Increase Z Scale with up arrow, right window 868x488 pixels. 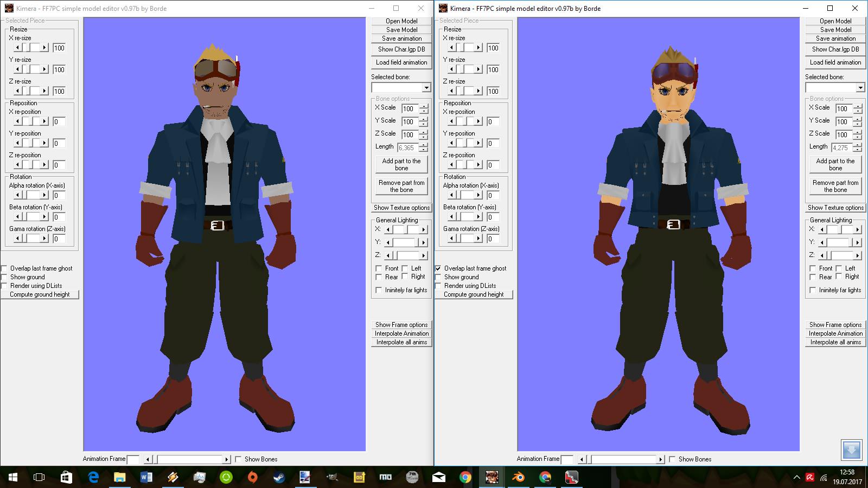point(857,132)
